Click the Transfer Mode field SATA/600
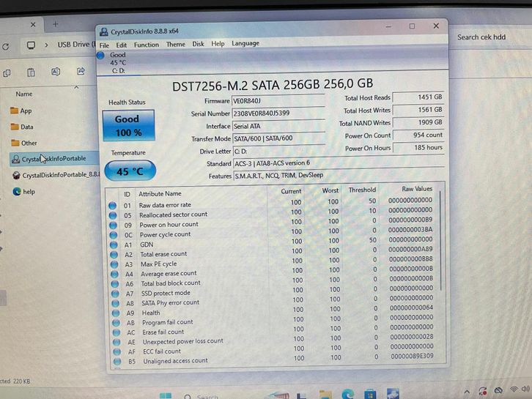Screen dimensions: 532x399 point(278,138)
